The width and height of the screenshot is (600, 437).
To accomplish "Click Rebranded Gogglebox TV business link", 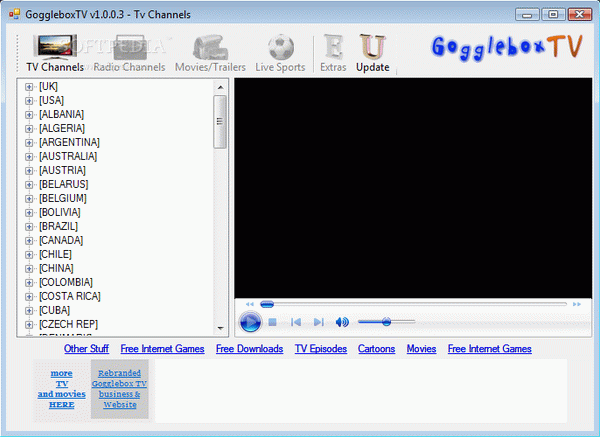I will pos(119,389).
